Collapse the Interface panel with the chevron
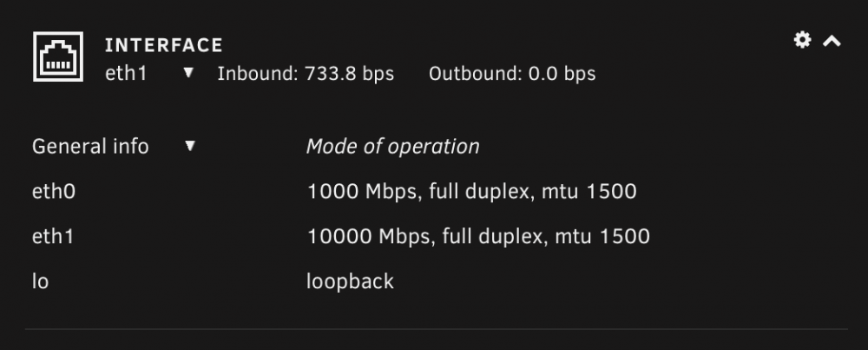This screenshot has width=868, height=350. (832, 41)
